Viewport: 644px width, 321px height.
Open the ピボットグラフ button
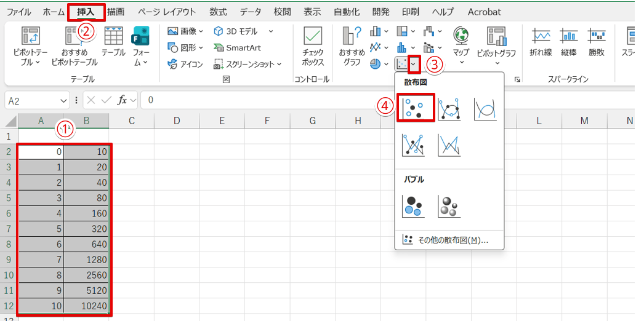(497, 46)
